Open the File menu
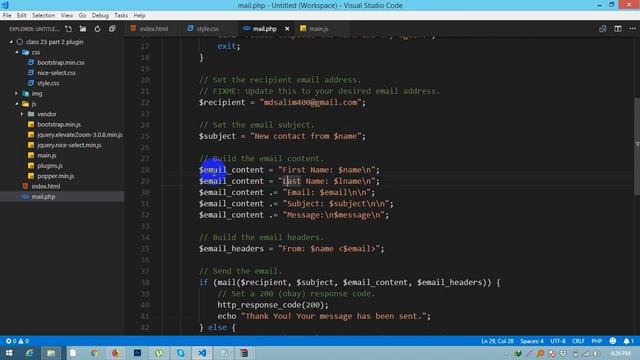This screenshot has width=640, height=360. click(x=7, y=15)
